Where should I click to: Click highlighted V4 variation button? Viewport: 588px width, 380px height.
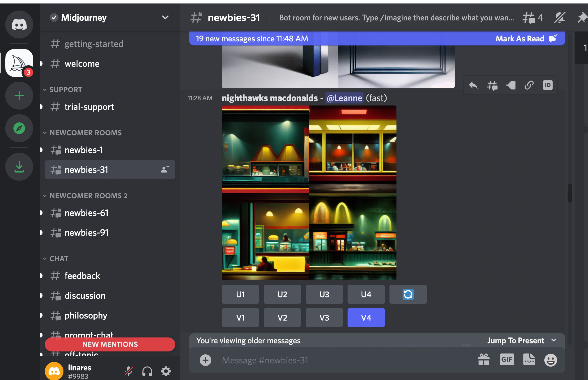366,318
